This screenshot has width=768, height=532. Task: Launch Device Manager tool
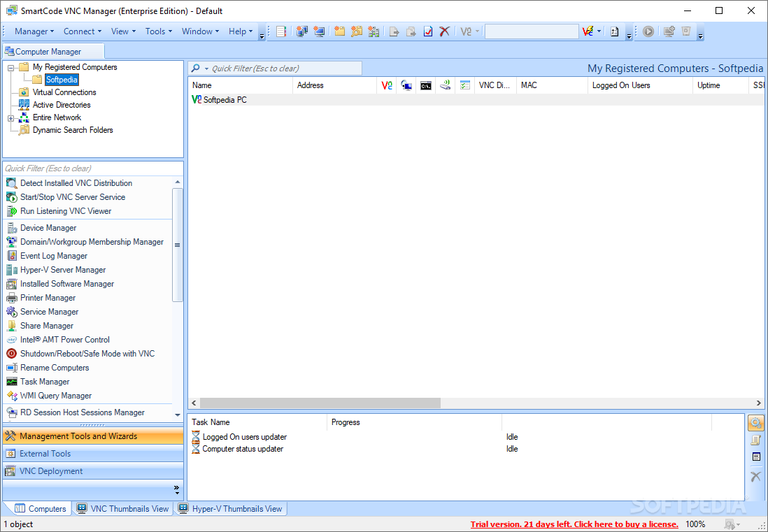tap(48, 228)
